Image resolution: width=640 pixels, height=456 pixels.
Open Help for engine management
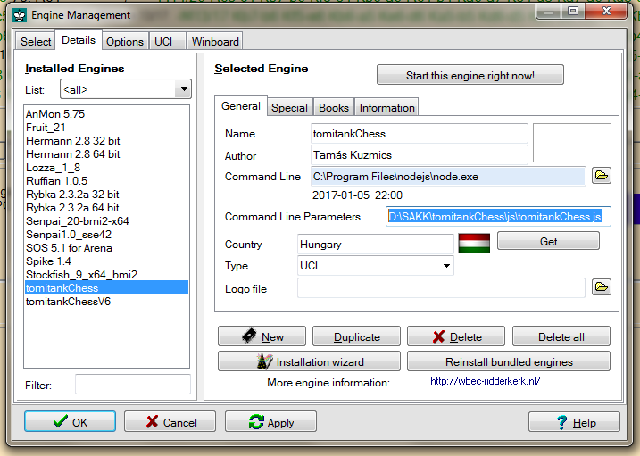click(x=574, y=421)
